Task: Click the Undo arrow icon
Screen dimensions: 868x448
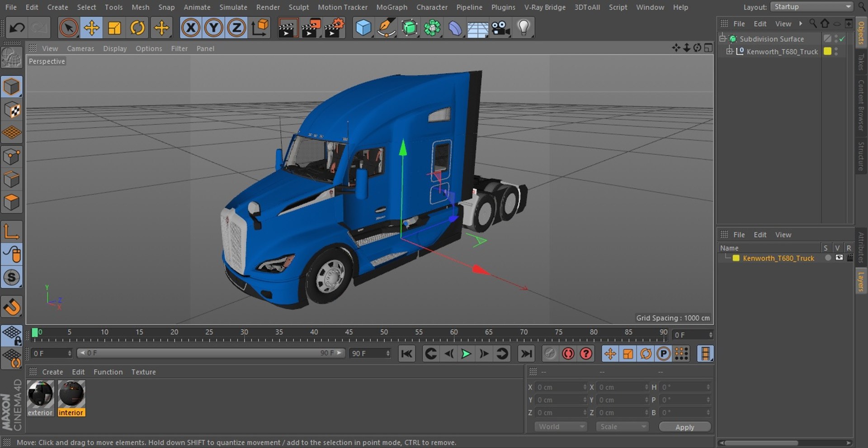Action: tap(17, 28)
